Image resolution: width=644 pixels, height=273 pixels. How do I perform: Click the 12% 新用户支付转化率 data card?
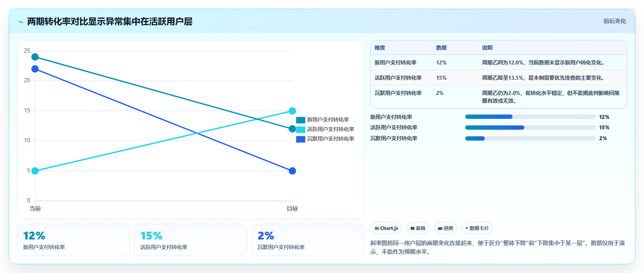click(73, 240)
